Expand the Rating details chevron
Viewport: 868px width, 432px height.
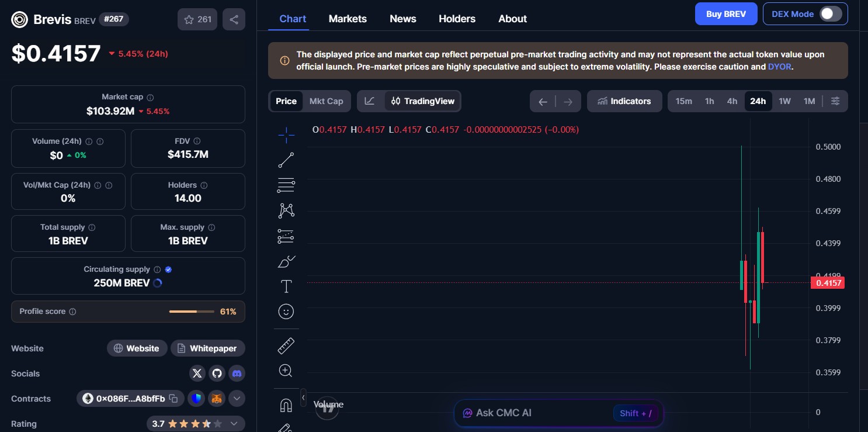235,423
